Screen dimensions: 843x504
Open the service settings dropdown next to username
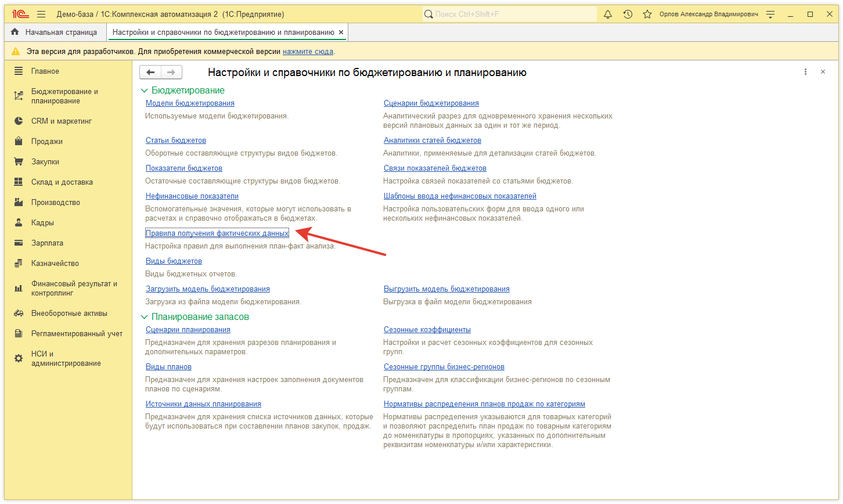click(x=770, y=15)
